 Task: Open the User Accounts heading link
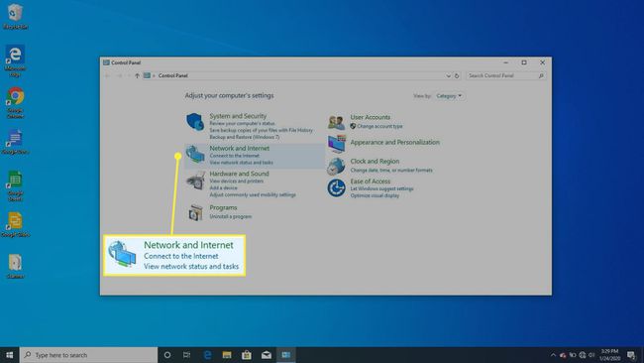click(371, 117)
